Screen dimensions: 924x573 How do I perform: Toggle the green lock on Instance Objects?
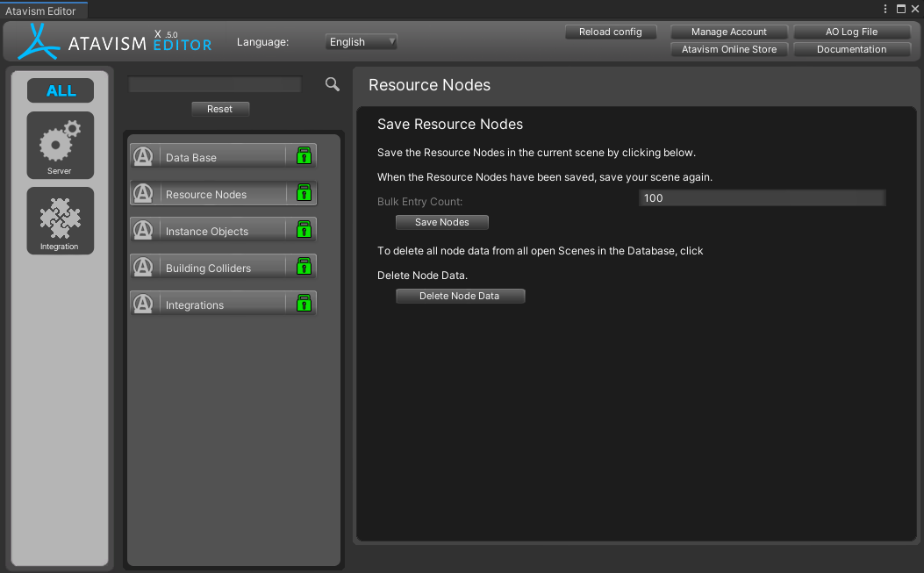click(x=304, y=231)
